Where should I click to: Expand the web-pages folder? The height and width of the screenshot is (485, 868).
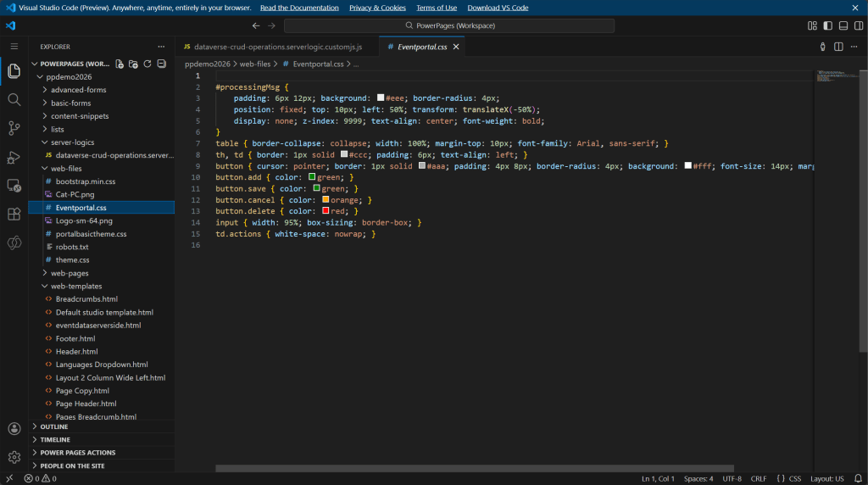[69, 273]
